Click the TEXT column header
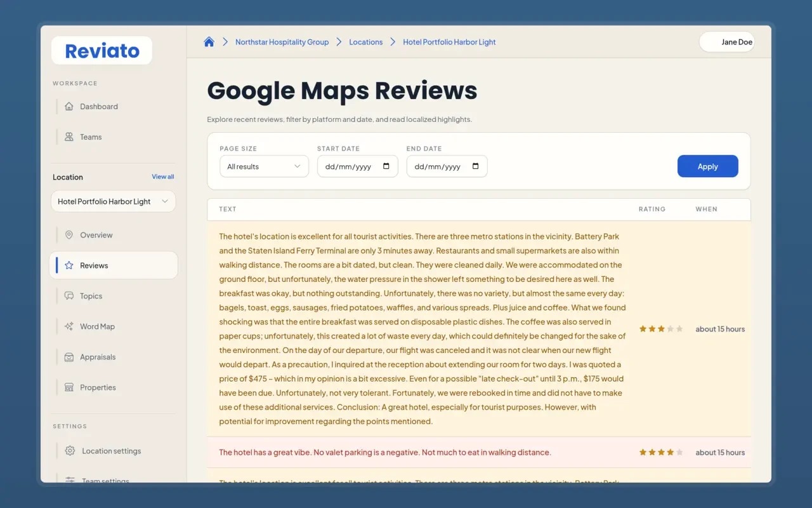Viewport: 812px width, 508px height. [228, 209]
